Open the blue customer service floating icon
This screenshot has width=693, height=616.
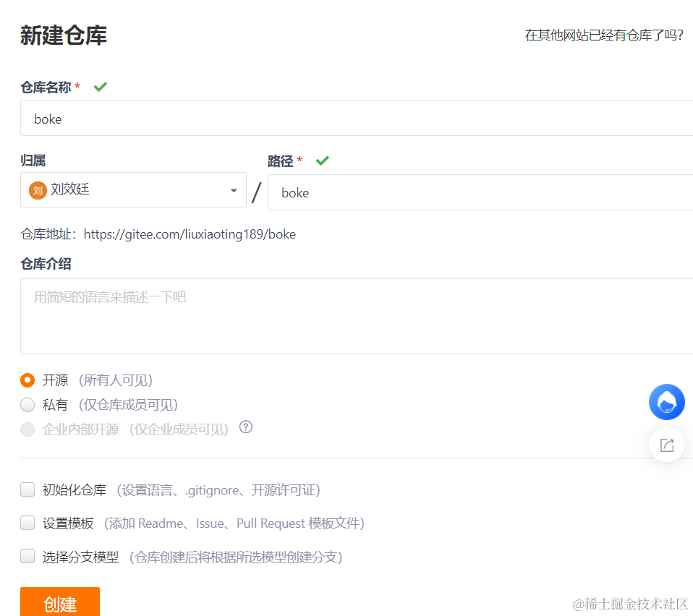pos(666,402)
